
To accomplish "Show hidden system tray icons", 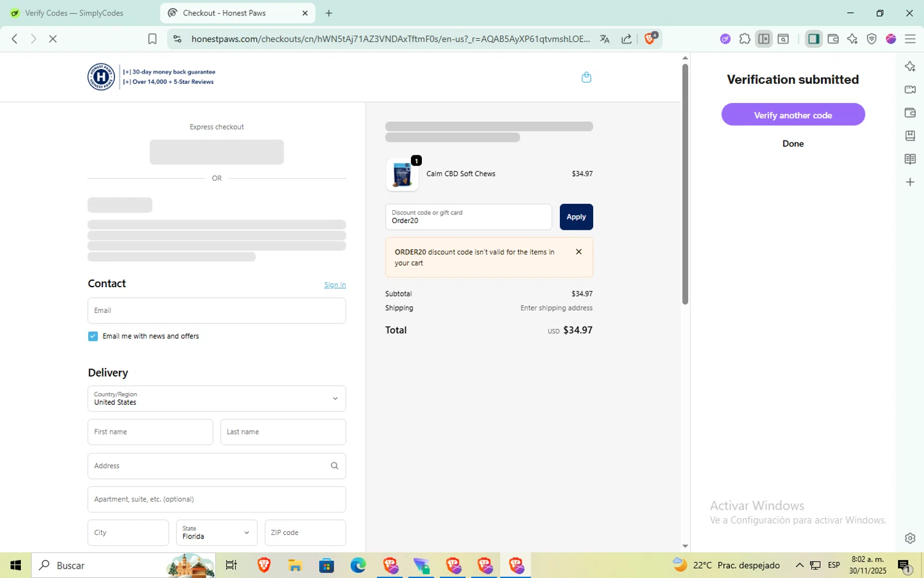I will click(x=800, y=565).
